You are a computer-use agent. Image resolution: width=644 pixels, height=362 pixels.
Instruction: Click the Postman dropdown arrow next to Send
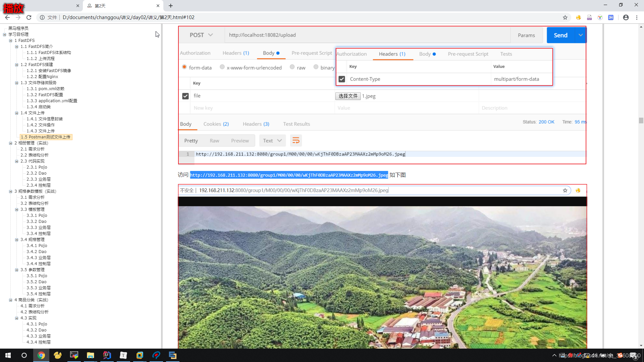581,35
